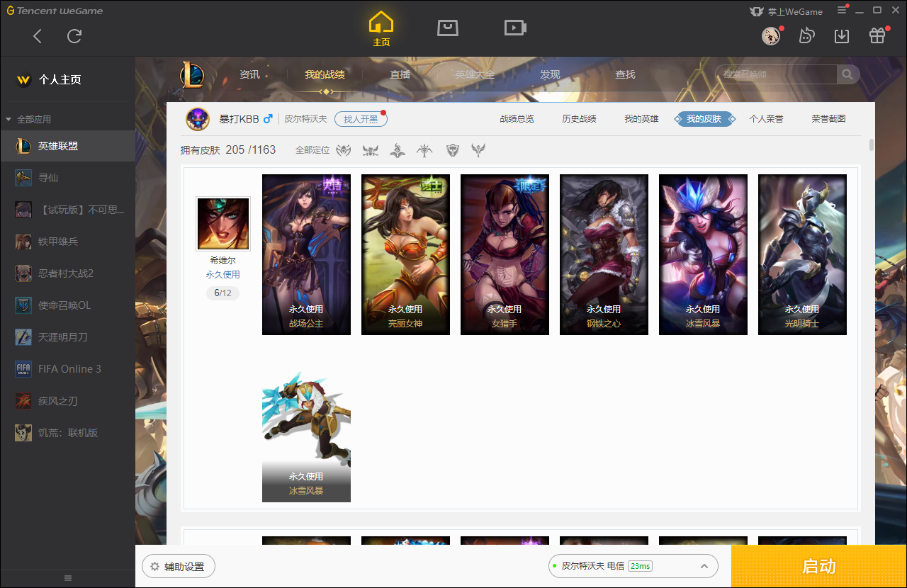
Task: Select 饥荒：联机版 in the sidebar
Action: (x=67, y=433)
